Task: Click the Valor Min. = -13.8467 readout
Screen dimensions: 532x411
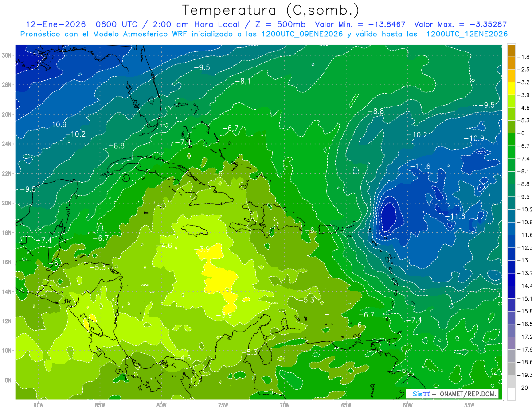Action: [361, 25]
